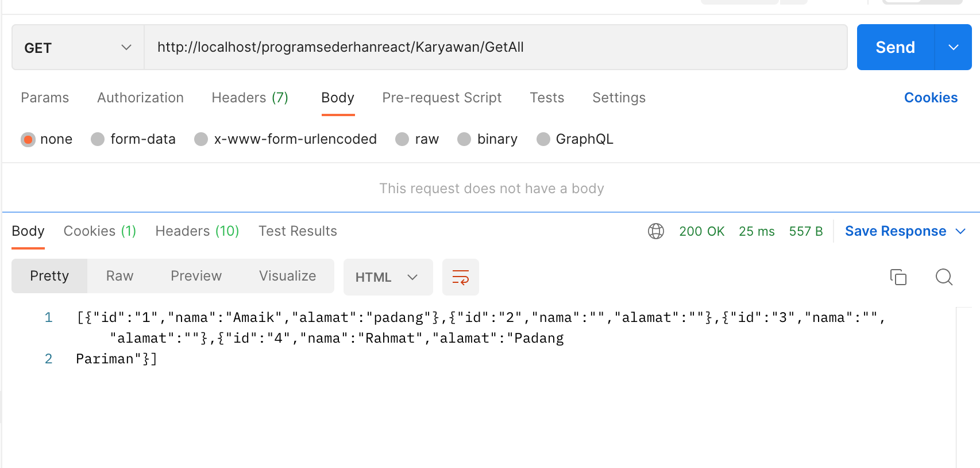Click the request URL input field

496,47
